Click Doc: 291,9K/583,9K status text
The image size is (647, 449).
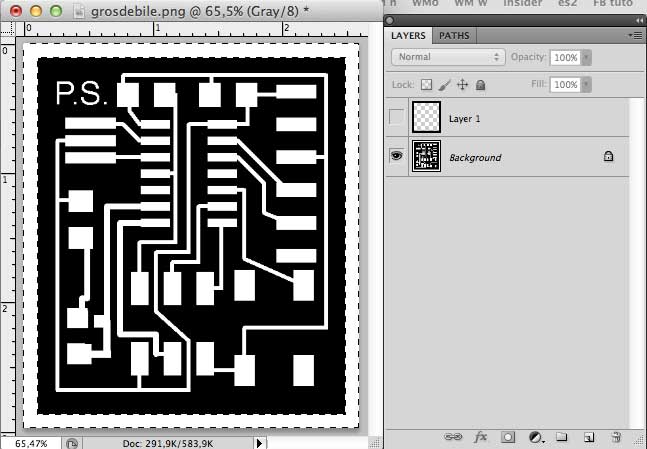168,444
